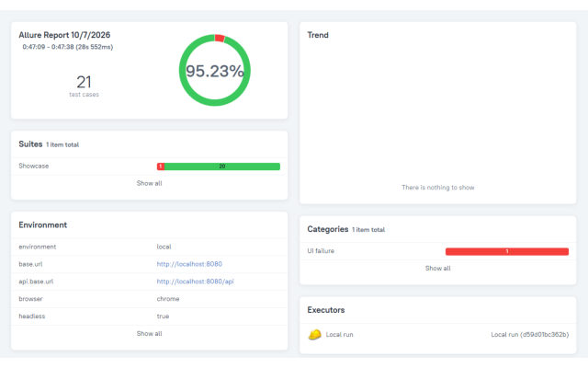
Task: Click the red slice of the donut chart
Action: (x=220, y=38)
